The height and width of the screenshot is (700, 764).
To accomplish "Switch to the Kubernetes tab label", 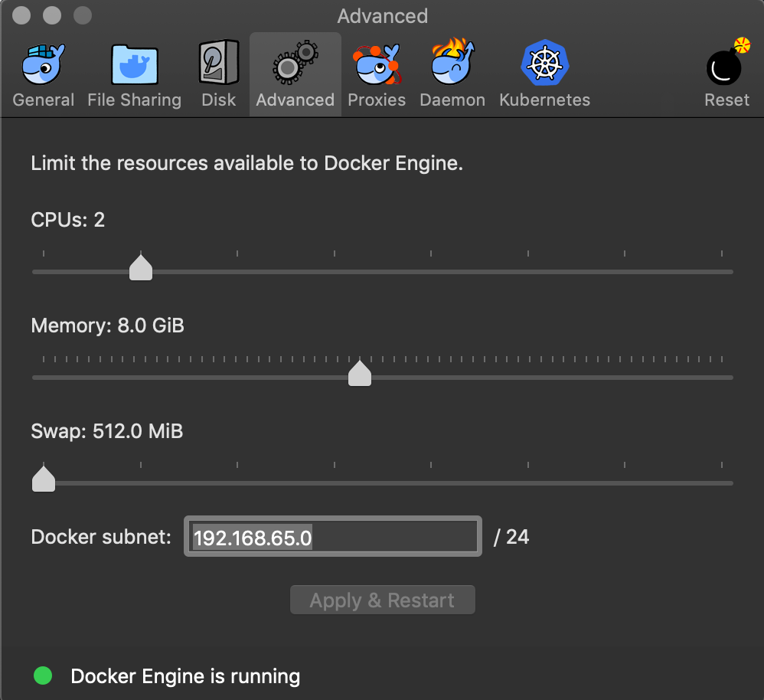I will coord(545,100).
